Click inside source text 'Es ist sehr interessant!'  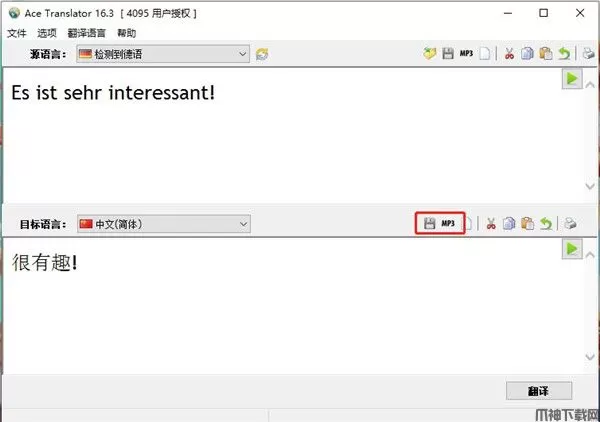(113, 93)
